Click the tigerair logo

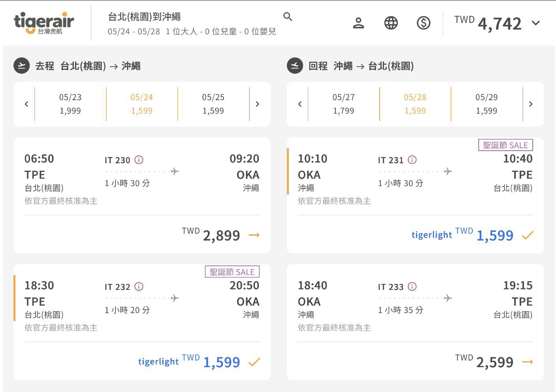(44, 23)
